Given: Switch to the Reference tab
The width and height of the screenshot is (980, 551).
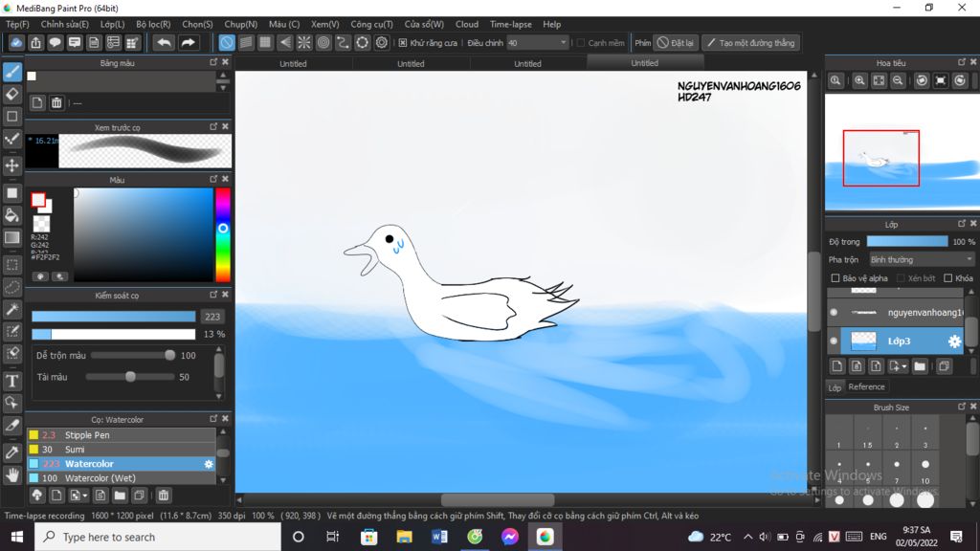Looking at the screenshot, I should tap(866, 386).
